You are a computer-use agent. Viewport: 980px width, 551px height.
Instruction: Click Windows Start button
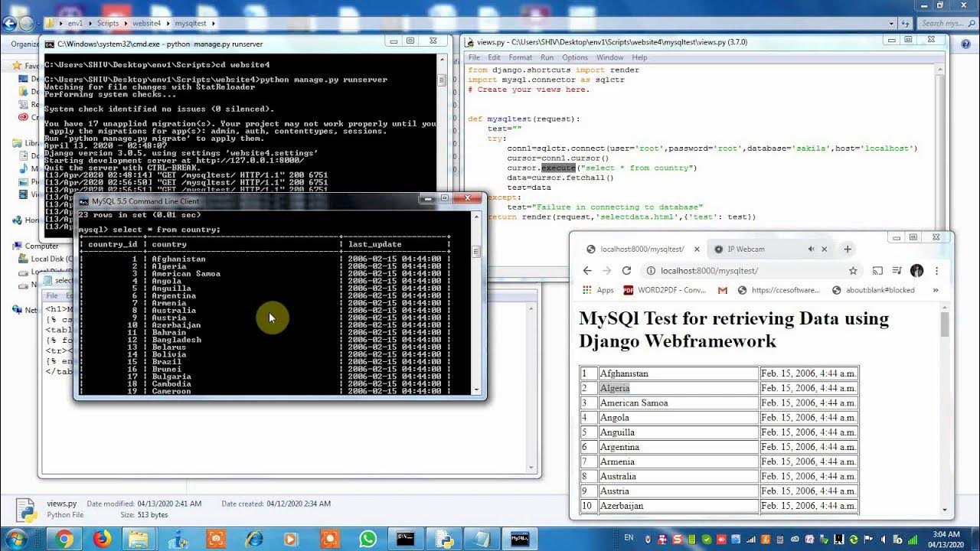click(x=15, y=539)
